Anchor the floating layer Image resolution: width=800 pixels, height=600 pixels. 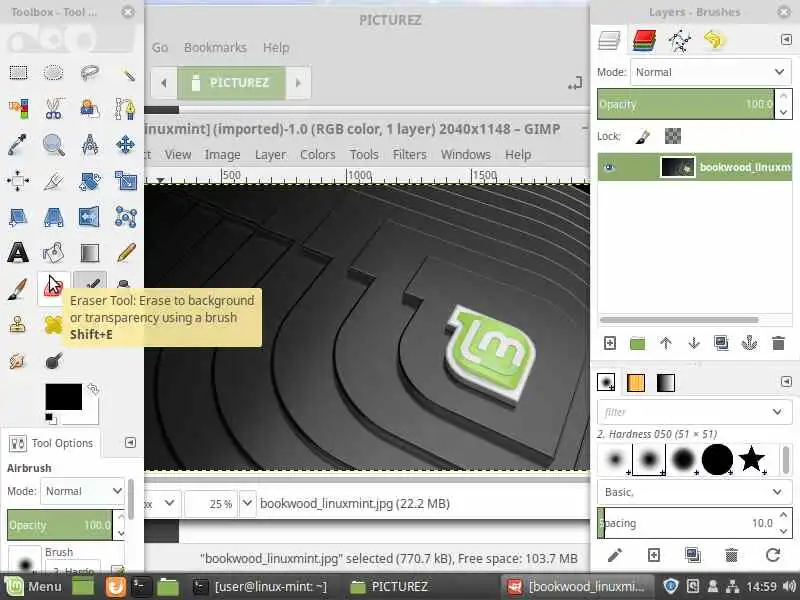749,343
